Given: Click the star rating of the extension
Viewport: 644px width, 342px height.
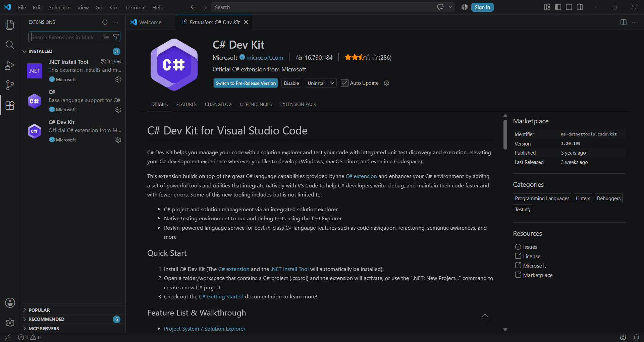Looking at the screenshot, I should pyautogui.click(x=361, y=57).
